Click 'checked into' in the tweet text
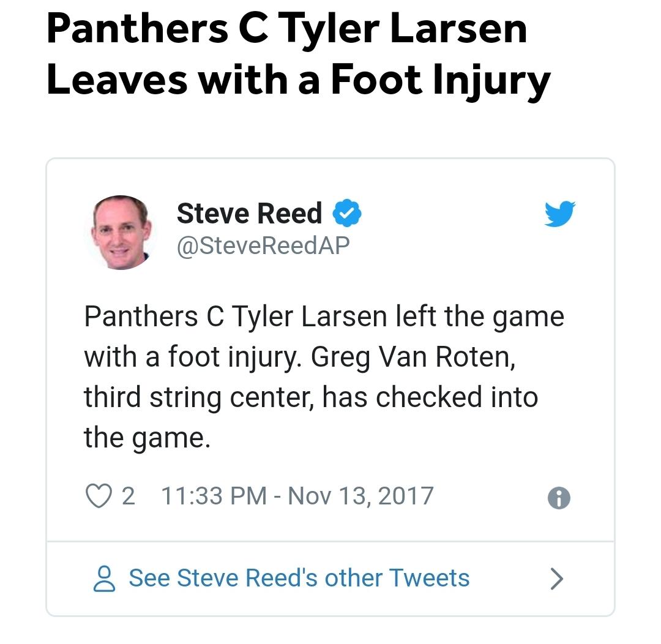The height and width of the screenshot is (644, 661). 457,398
